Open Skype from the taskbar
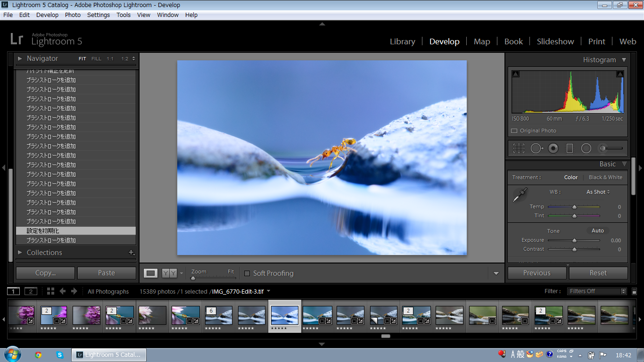The width and height of the screenshot is (644, 362). pyautogui.click(x=60, y=354)
